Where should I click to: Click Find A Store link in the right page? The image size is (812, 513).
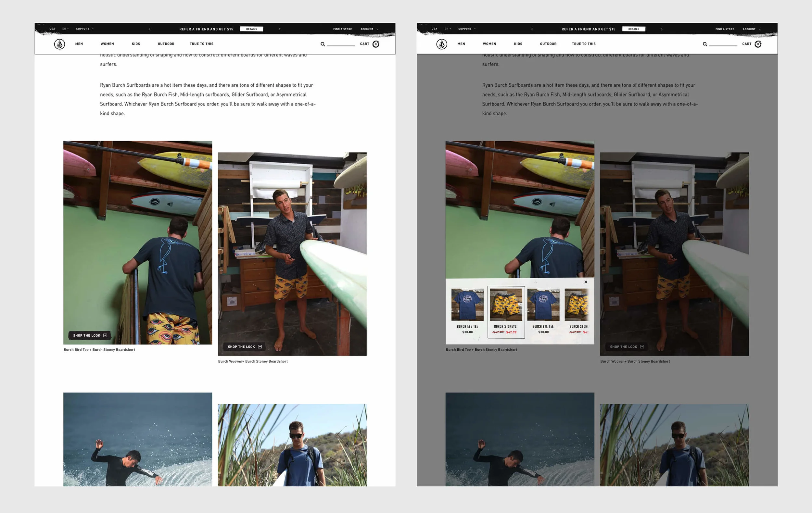pyautogui.click(x=725, y=29)
